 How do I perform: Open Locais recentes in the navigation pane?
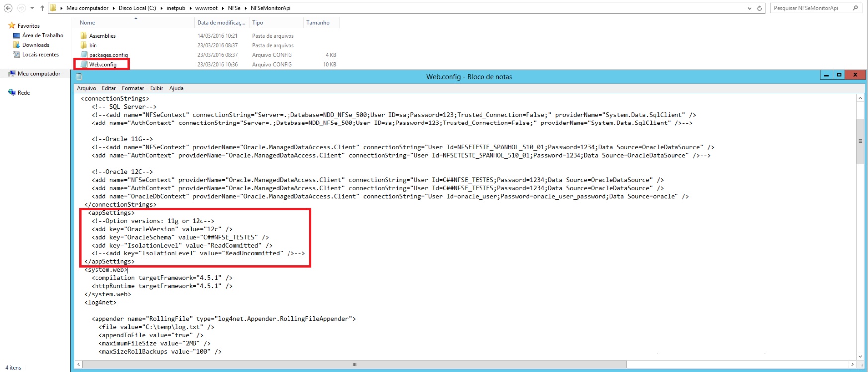click(x=40, y=55)
